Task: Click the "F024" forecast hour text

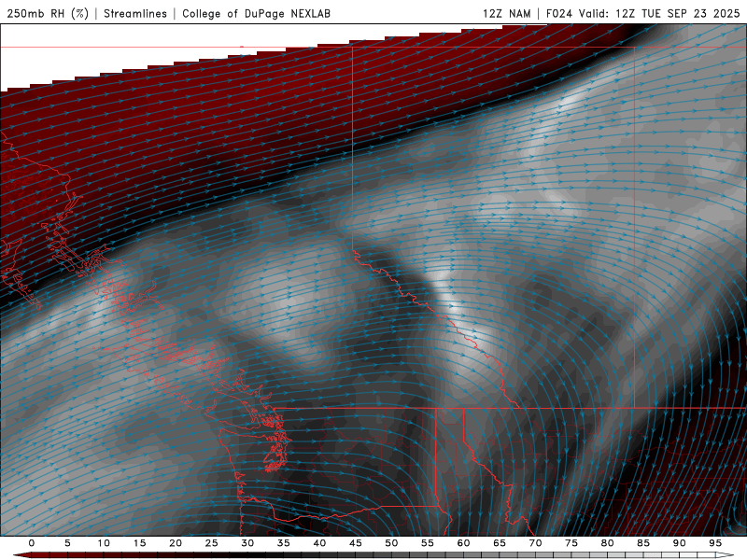Action: point(559,13)
